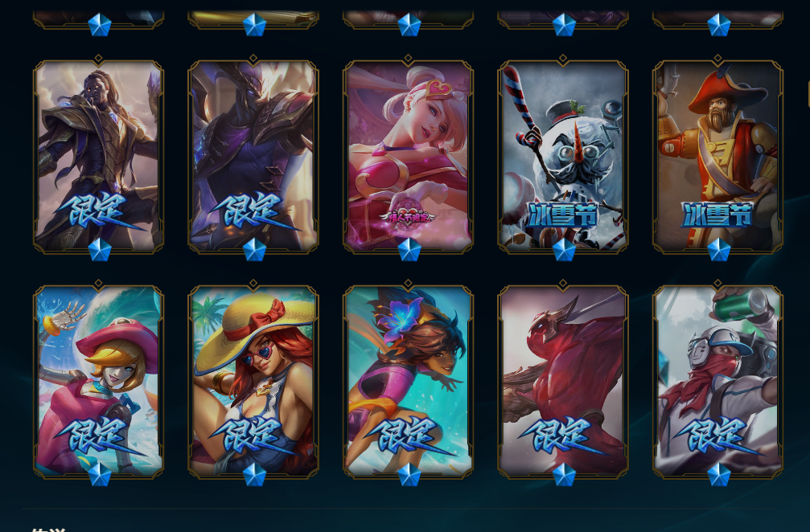Click the blue gem below the pirate Gangplank card

pyautogui.click(x=718, y=250)
